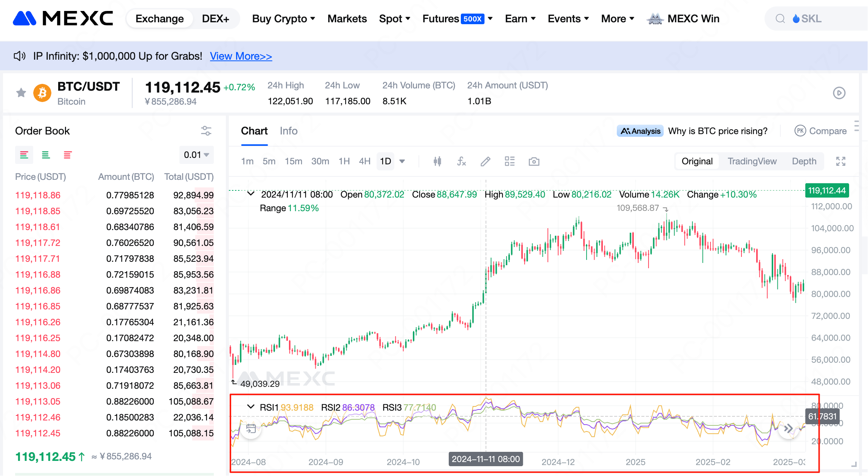
Task: Collapse the RSI indicator legend chevron
Action: 250,407
